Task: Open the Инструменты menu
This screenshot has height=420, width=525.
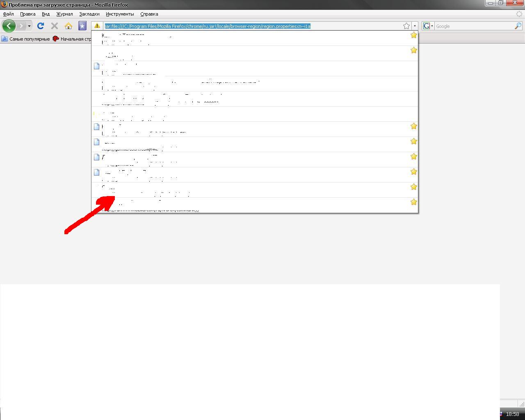Action: pyautogui.click(x=120, y=14)
